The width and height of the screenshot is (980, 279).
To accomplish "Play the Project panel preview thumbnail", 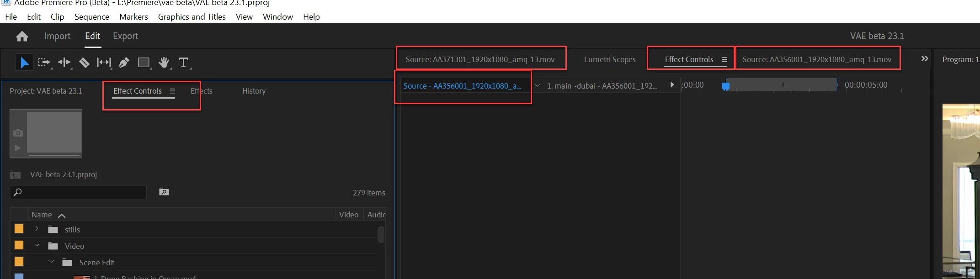I will click(17, 148).
